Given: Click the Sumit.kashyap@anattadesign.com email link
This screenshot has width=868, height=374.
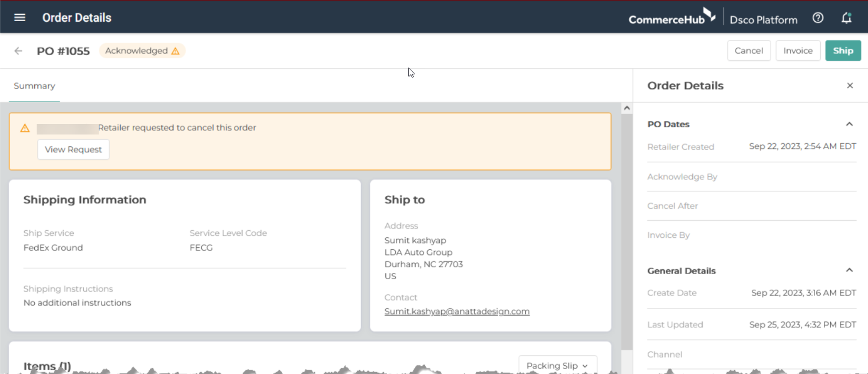Looking at the screenshot, I should coord(457,311).
